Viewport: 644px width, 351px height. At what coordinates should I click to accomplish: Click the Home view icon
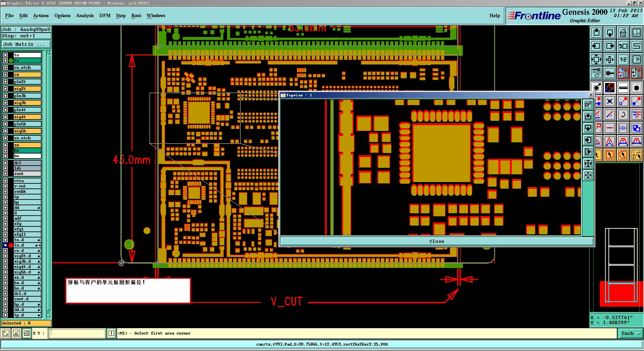click(623, 33)
